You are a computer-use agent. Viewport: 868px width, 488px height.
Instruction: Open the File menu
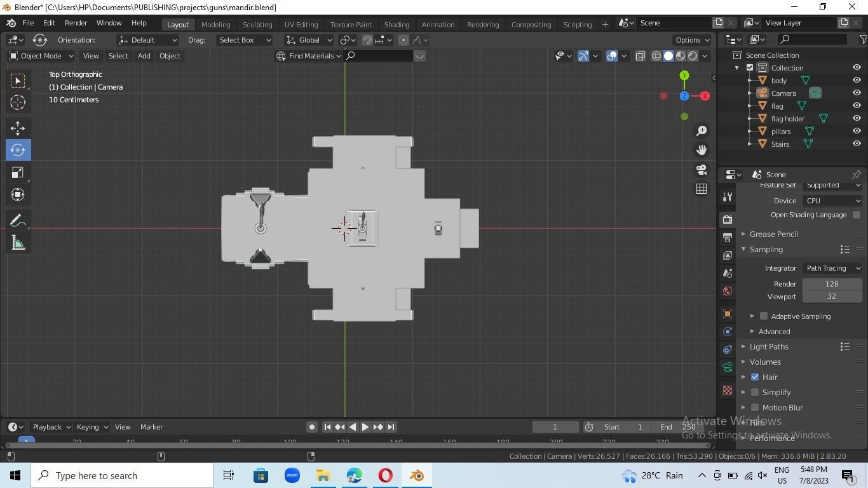28,23
